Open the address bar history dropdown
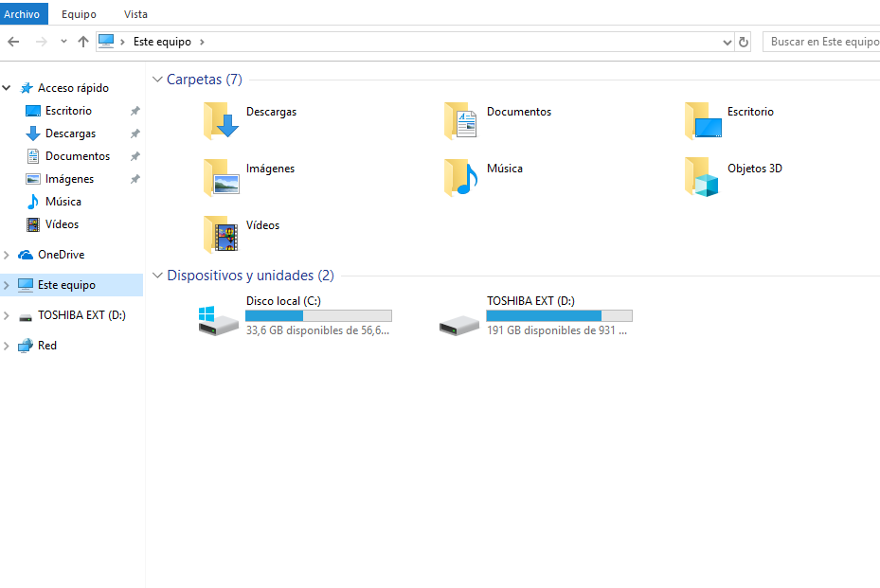Viewport: 880px width, 588px height. [727, 42]
